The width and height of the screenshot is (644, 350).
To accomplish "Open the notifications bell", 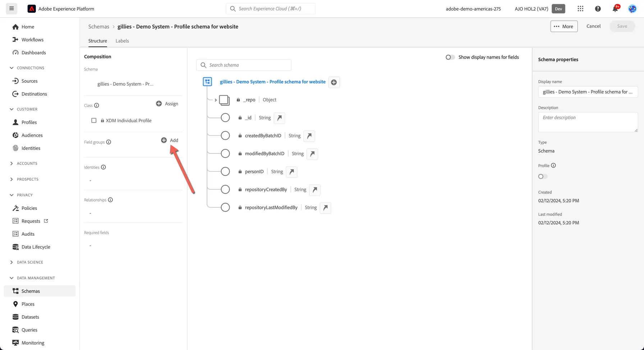I will [x=615, y=9].
